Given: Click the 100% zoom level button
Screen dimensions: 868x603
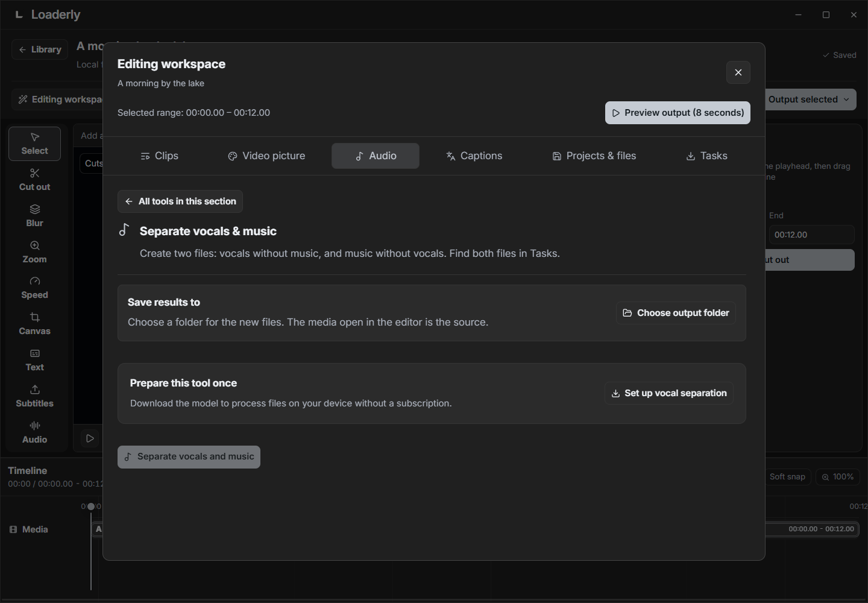Looking at the screenshot, I should click(x=837, y=477).
